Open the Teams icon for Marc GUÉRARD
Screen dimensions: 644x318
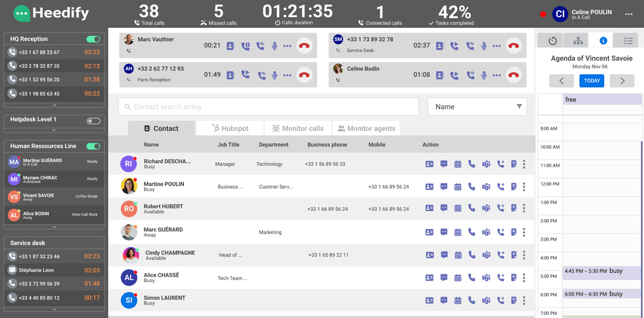[486, 232]
